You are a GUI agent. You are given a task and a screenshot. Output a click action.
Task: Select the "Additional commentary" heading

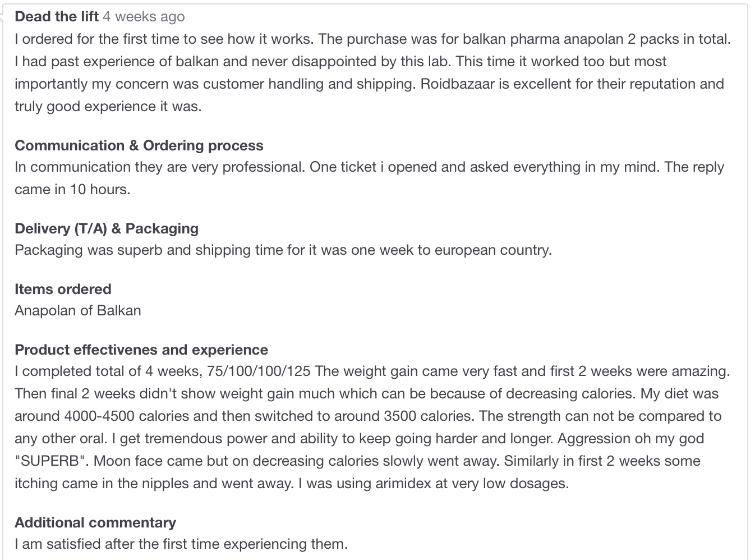click(x=95, y=522)
